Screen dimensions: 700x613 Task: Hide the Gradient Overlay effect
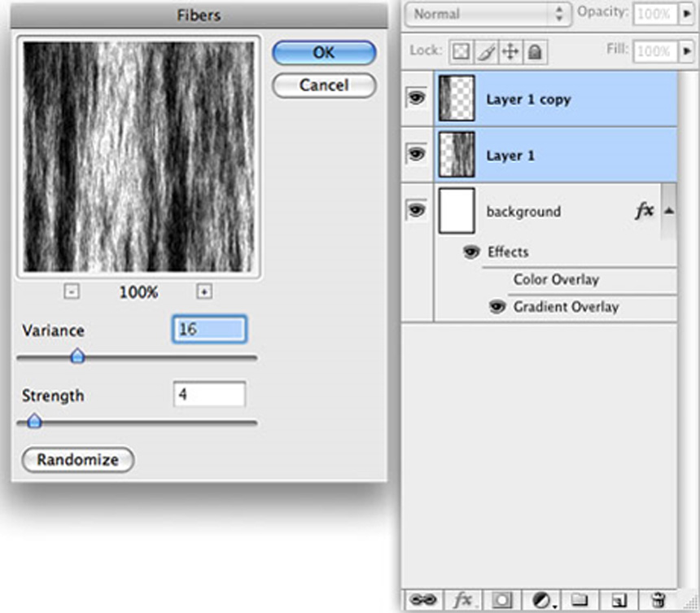click(496, 307)
